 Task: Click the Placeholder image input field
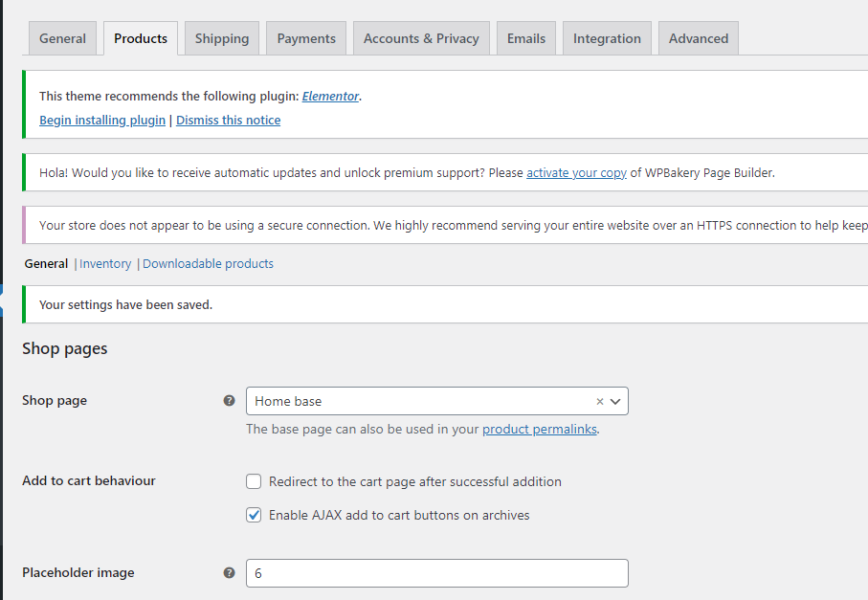pos(436,573)
